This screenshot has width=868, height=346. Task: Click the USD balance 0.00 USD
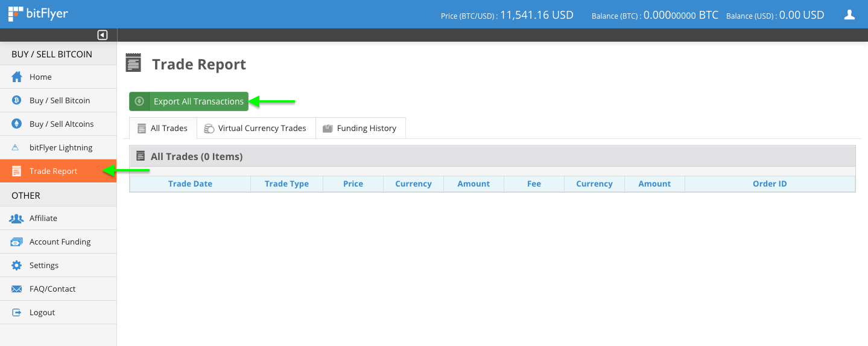click(x=802, y=14)
